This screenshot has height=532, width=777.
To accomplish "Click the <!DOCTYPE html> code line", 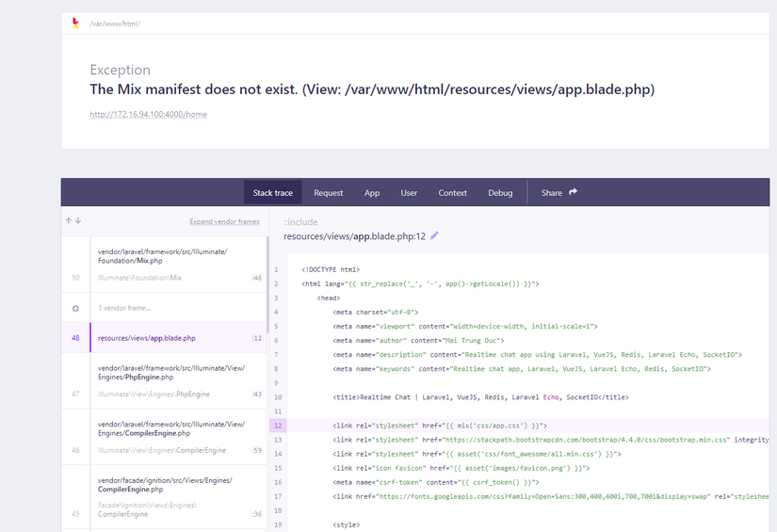I will (331, 269).
